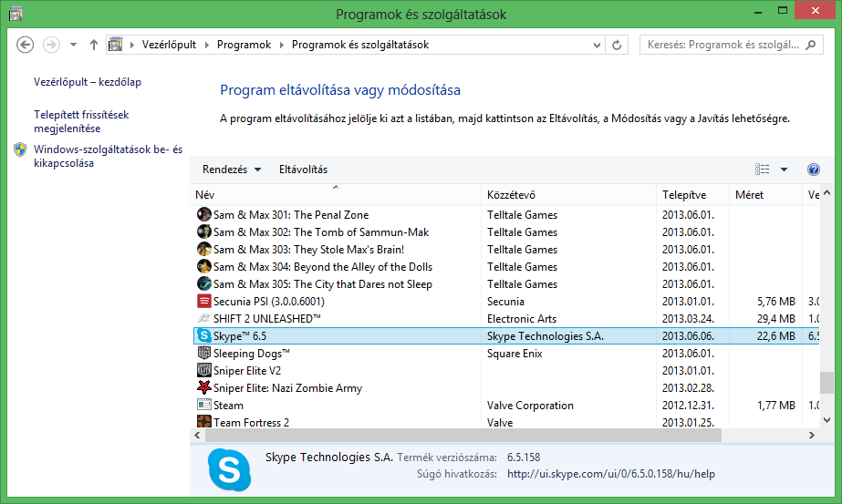Expand the chevron after Programok in breadcrumb
The height and width of the screenshot is (504, 842).
[282, 45]
